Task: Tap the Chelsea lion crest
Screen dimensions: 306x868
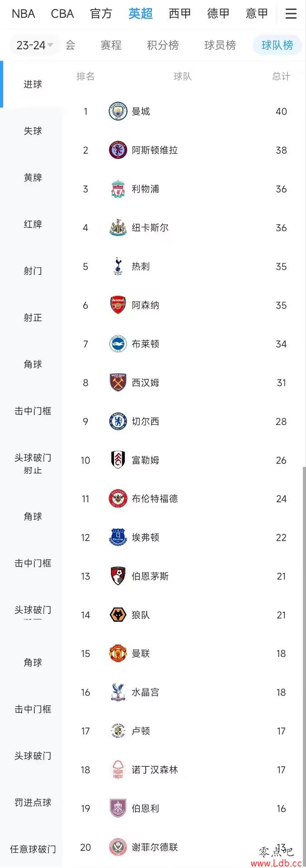Action: [118, 421]
